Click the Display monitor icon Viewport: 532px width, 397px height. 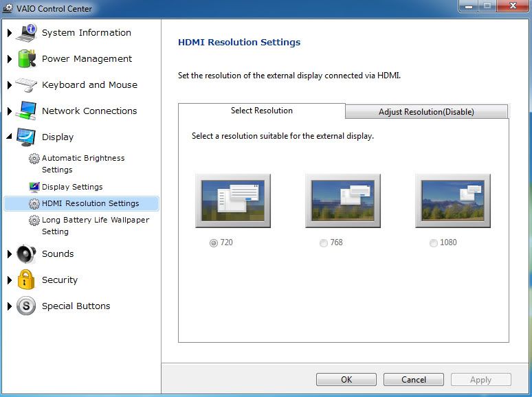[26, 137]
